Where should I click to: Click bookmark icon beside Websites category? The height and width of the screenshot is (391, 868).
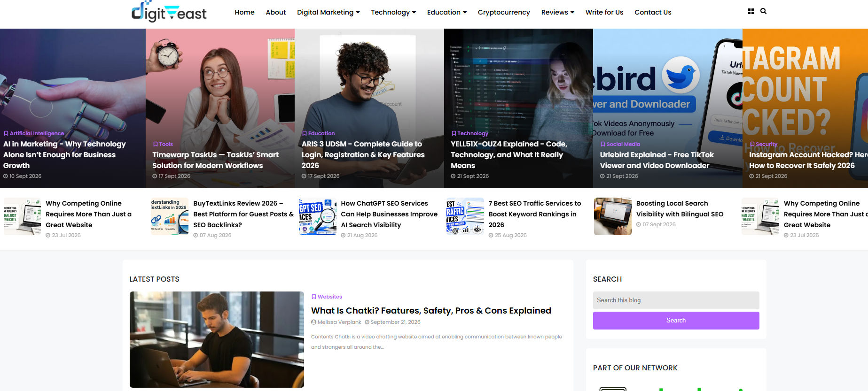(x=313, y=297)
